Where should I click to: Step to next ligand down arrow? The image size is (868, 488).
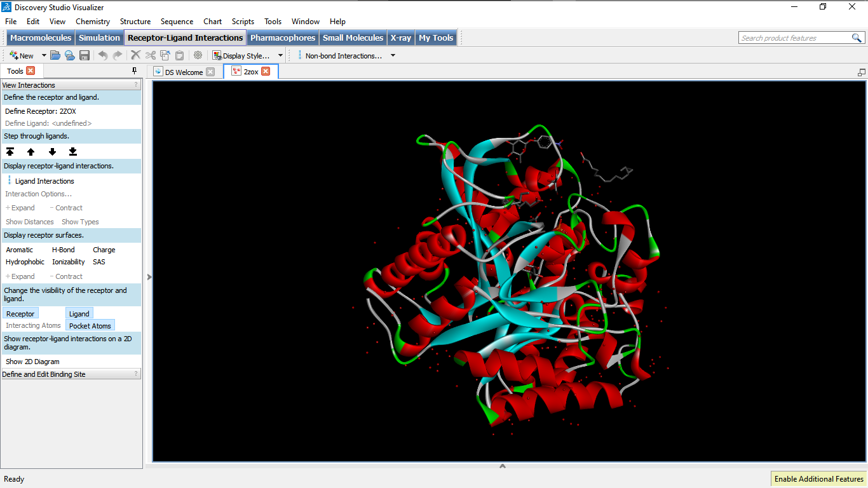[52, 152]
